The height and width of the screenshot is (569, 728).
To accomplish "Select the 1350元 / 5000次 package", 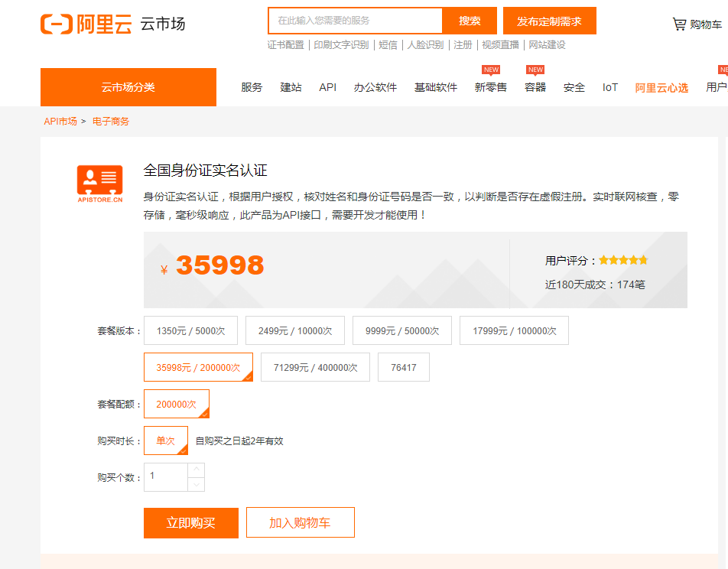I will pos(191,330).
